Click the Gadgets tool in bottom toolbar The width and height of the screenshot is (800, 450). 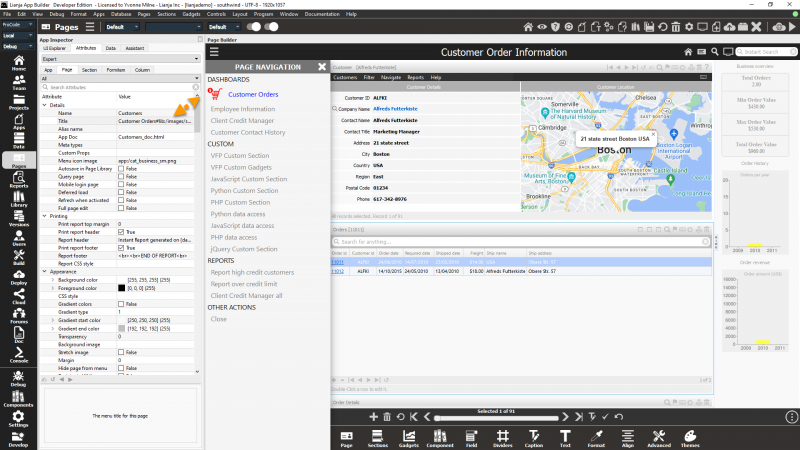coord(408,436)
